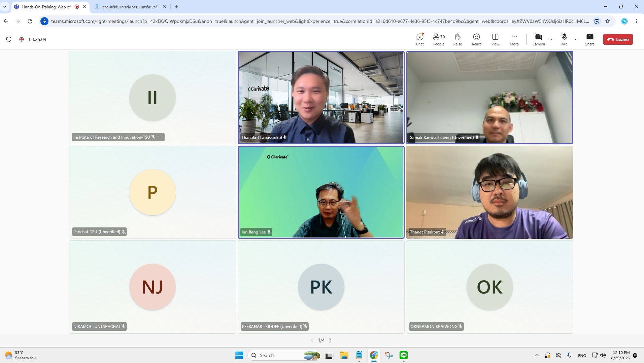Open the weather widget showing 33°C
644x363 pixels.
(21, 355)
